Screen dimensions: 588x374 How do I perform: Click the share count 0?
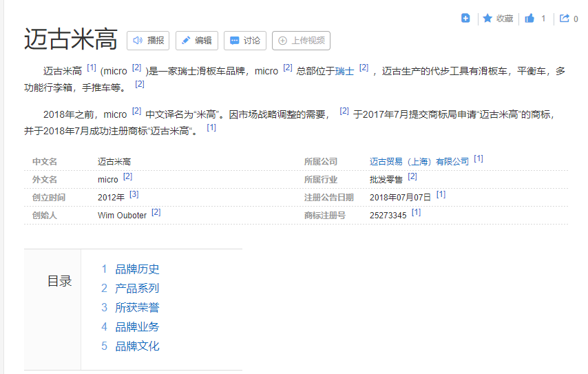click(576, 19)
